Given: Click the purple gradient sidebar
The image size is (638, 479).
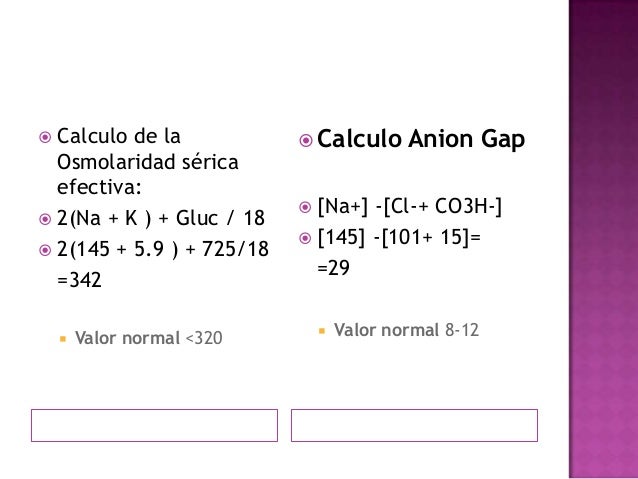Looking at the screenshot, I should 603,239.
